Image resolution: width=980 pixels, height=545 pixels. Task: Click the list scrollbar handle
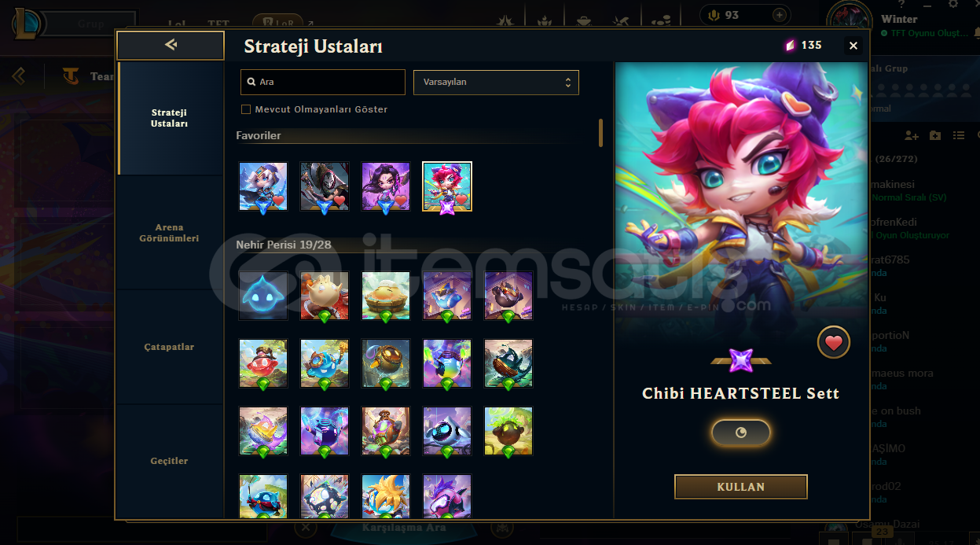[601, 133]
